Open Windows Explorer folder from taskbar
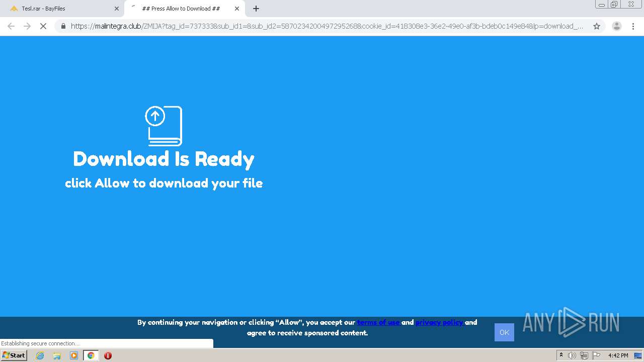 coord(57,355)
